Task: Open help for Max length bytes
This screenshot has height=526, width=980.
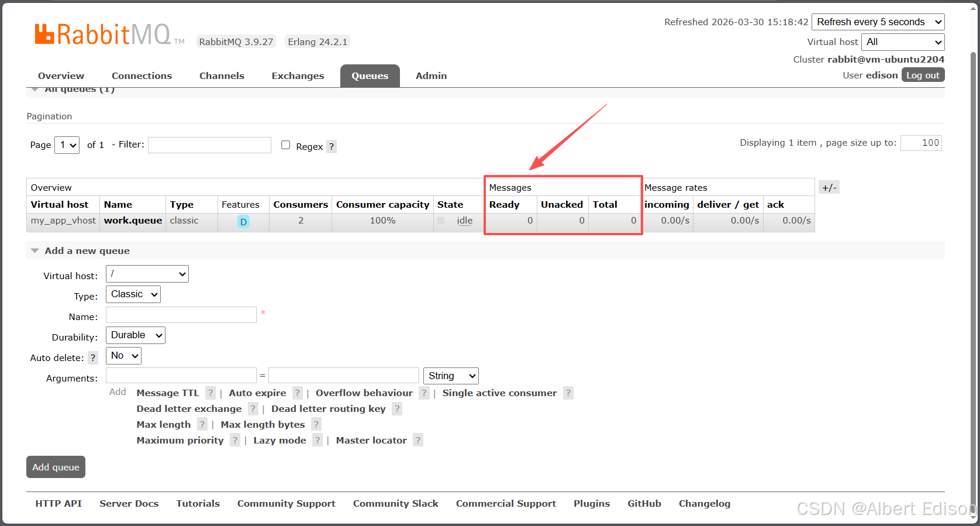Action: pyautogui.click(x=316, y=425)
